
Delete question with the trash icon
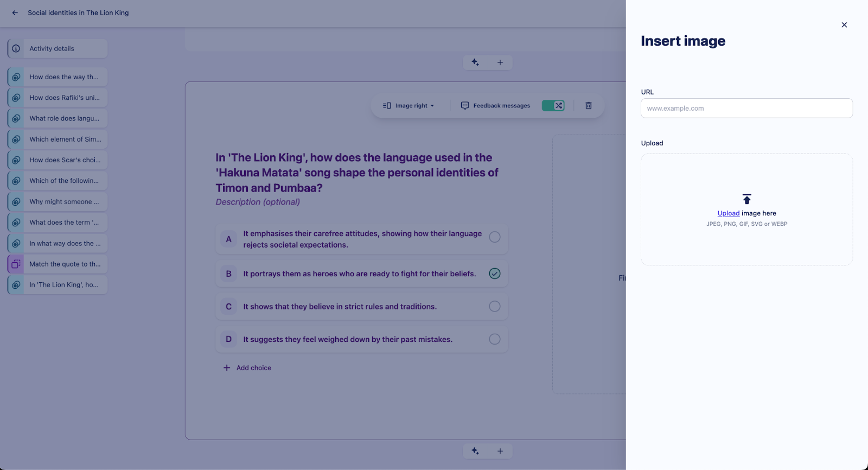click(x=589, y=106)
